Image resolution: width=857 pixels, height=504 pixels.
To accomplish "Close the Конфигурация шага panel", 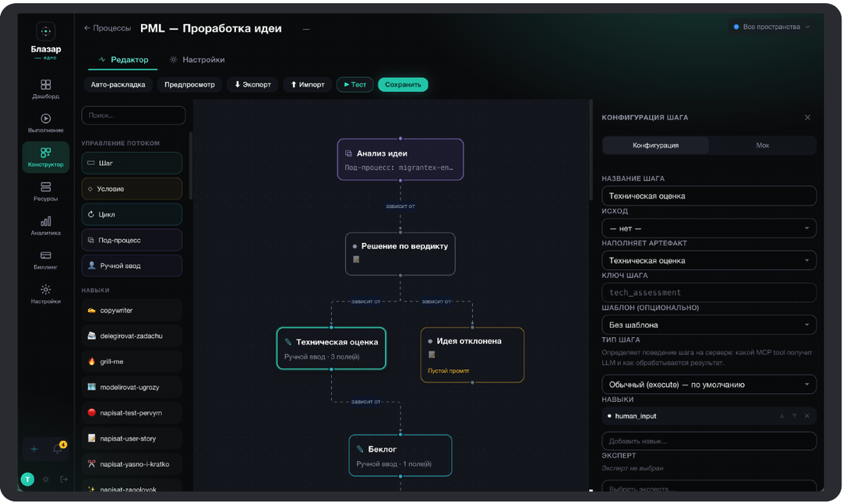I will tap(807, 118).
